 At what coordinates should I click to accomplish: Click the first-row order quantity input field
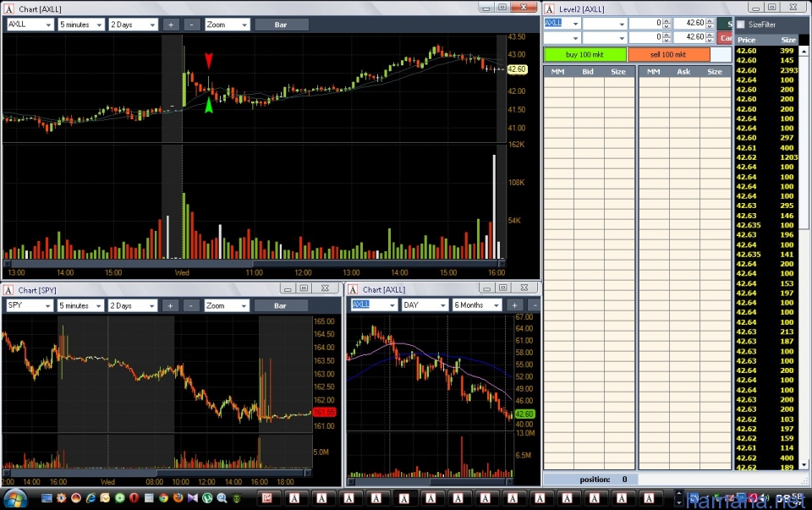coord(645,24)
